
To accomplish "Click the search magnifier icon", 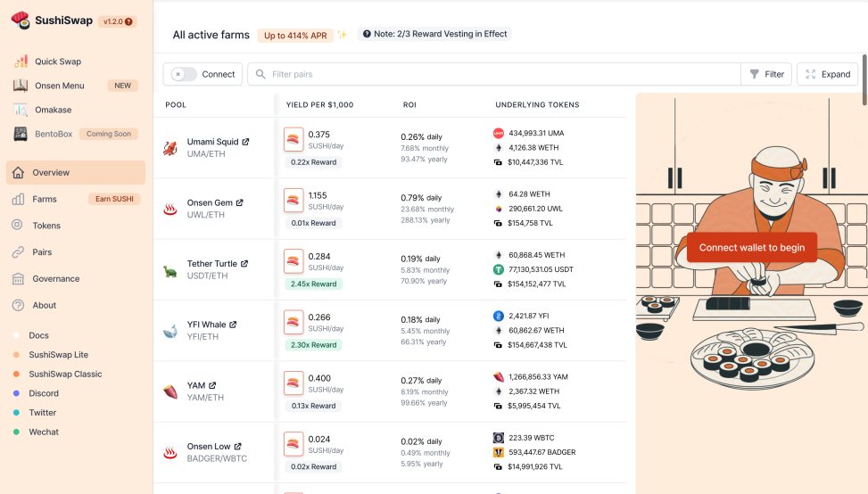I will (x=260, y=75).
